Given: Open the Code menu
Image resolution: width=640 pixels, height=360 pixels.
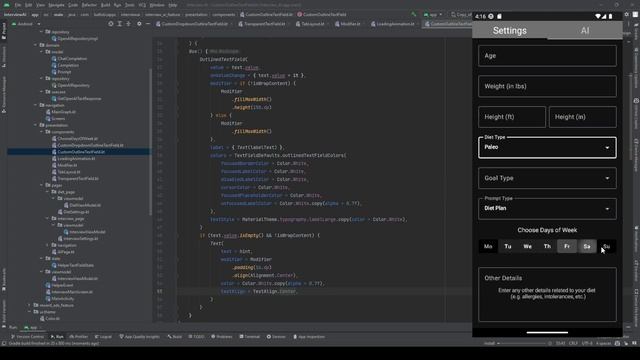Looking at the screenshot, I should 73,5.
